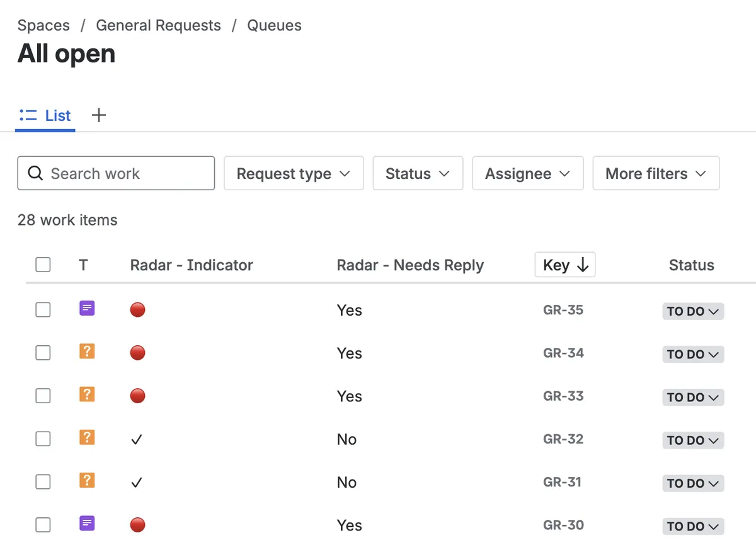
Task: Click the red radar indicator for GR-33
Action: coord(137,396)
